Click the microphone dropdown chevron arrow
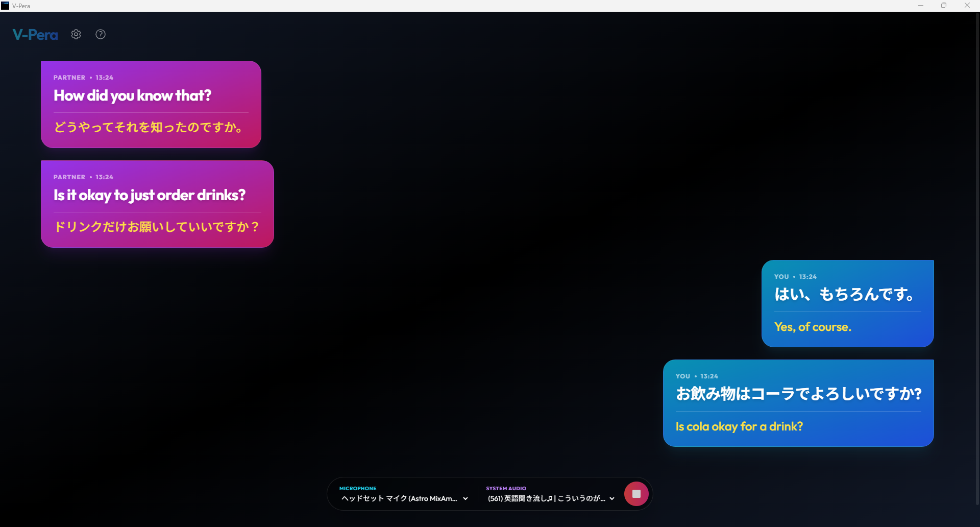This screenshot has width=980, height=527. [465, 499]
